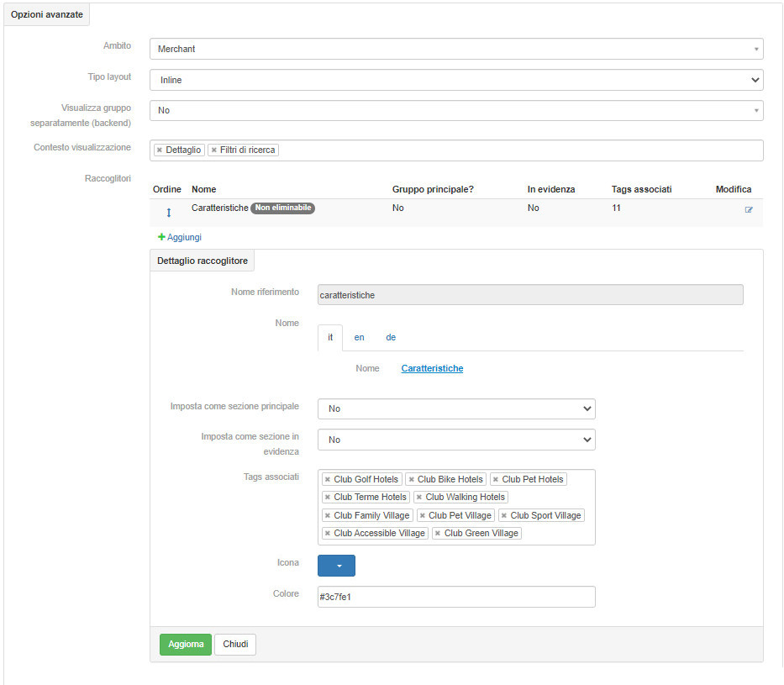Screen dimensions: 784x685
Task: Open Imposta come sezione principale dropdown
Action: coord(456,409)
